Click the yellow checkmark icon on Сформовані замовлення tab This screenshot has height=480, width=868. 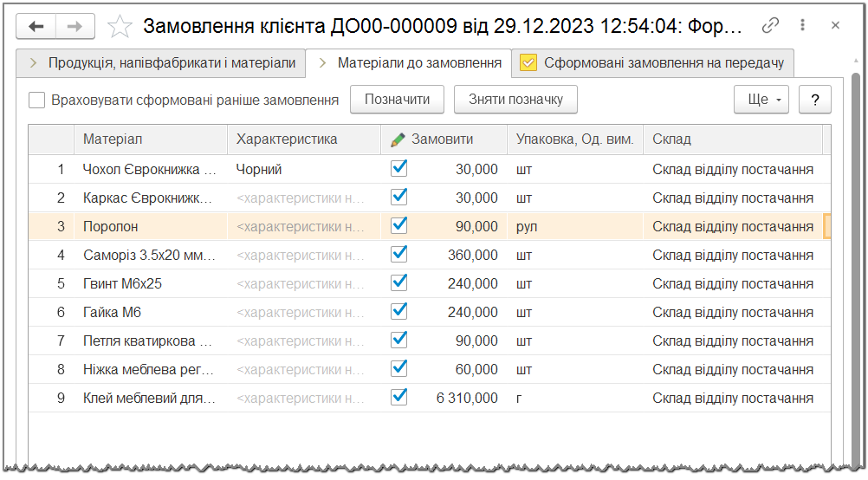coord(528,63)
